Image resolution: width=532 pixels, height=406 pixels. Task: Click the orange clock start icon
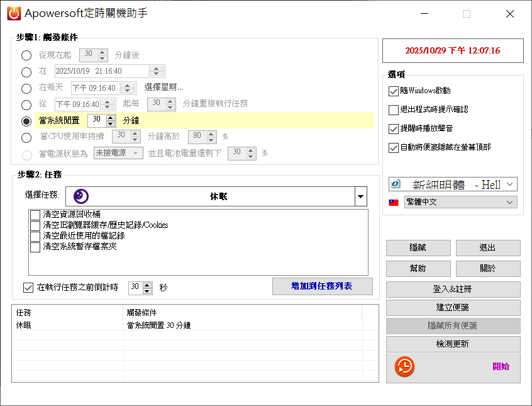(x=404, y=366)
